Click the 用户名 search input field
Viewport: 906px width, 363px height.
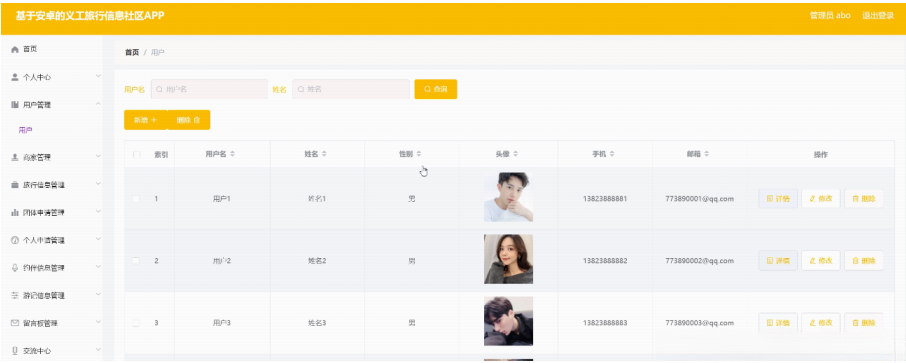(209, 89)
